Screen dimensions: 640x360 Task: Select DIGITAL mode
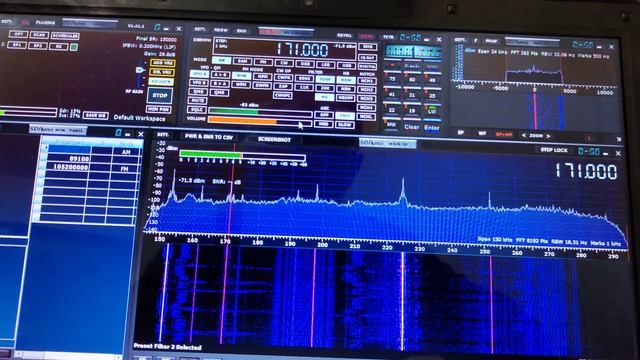coord(367,66)
